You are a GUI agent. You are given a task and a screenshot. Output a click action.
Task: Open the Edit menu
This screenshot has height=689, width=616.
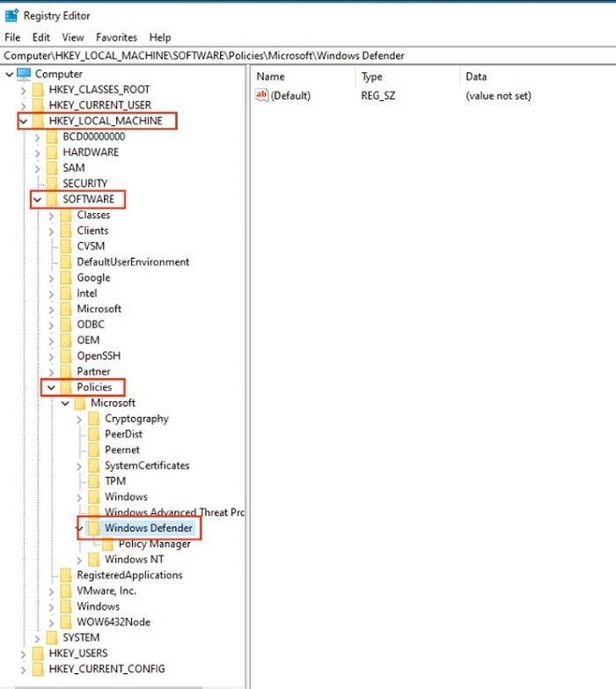(40, 38)
